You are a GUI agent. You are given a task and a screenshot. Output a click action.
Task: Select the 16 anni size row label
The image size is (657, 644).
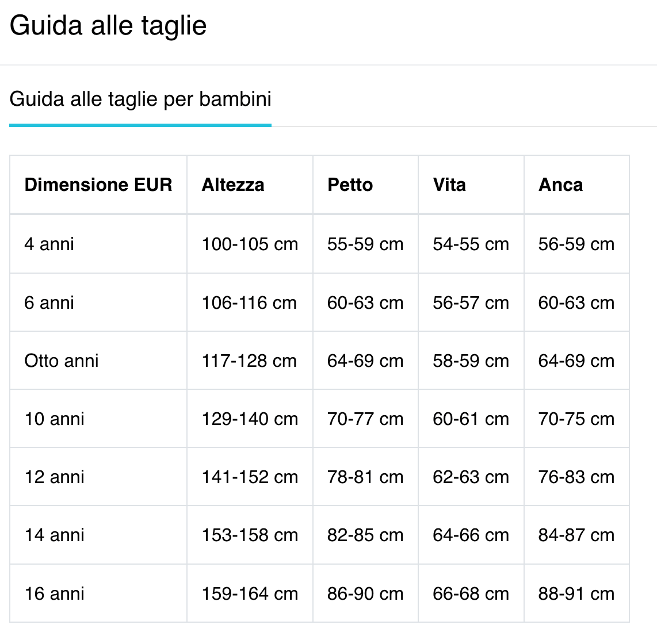coord(55,593)
